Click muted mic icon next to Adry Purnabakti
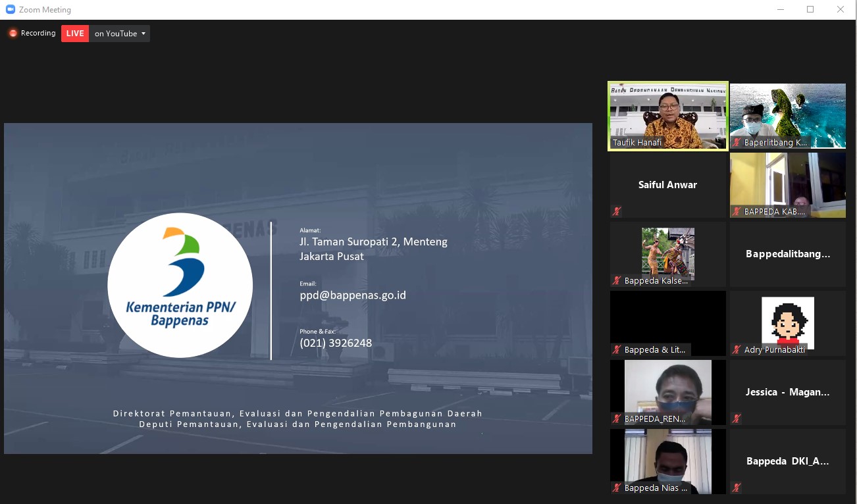The image size is (857, 504). click(x=737, y=350)
